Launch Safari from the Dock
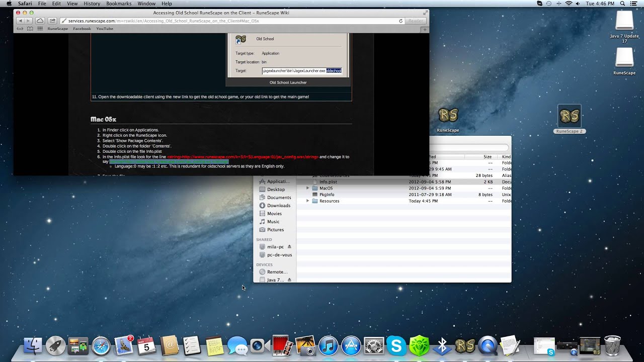The width and height of the screenshot is (644, 362). pos(101,346)
